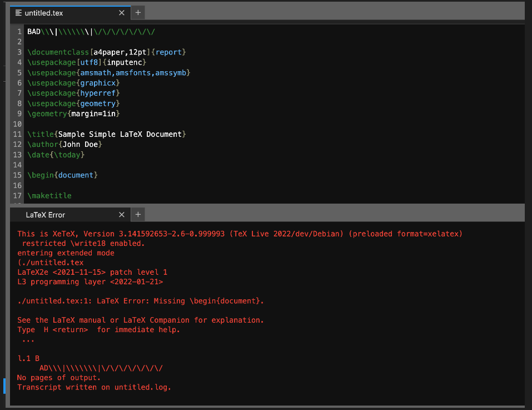Click restricted \write18 enabled message
This screenshot has height=410, width=532.
pyautogui.click(x=83, y=243)
